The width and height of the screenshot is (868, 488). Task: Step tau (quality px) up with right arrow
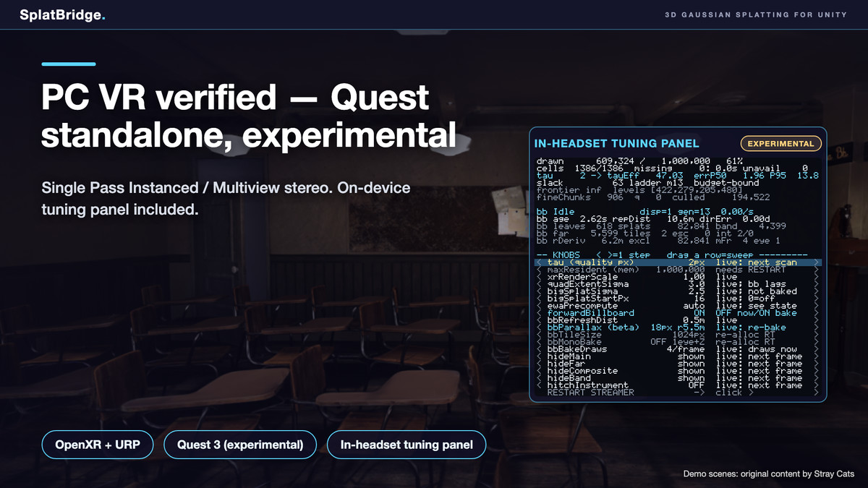pyautogui.click(x=817, y=262)
